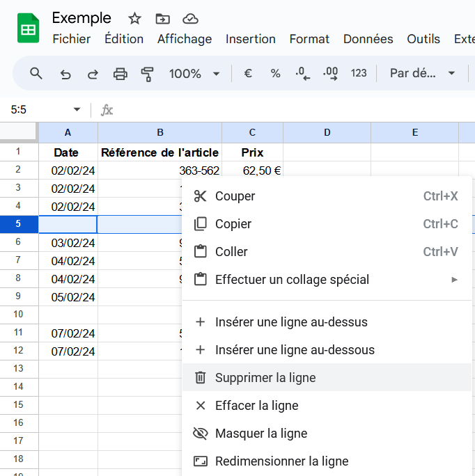
Task: Select row 10 header
Action: point(19,315)
